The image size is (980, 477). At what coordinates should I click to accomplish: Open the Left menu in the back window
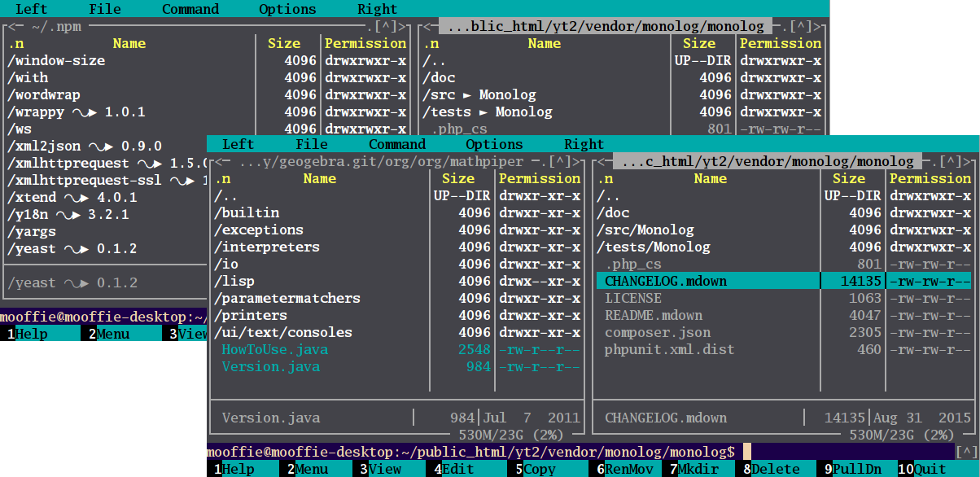click(x=32, y=10)
